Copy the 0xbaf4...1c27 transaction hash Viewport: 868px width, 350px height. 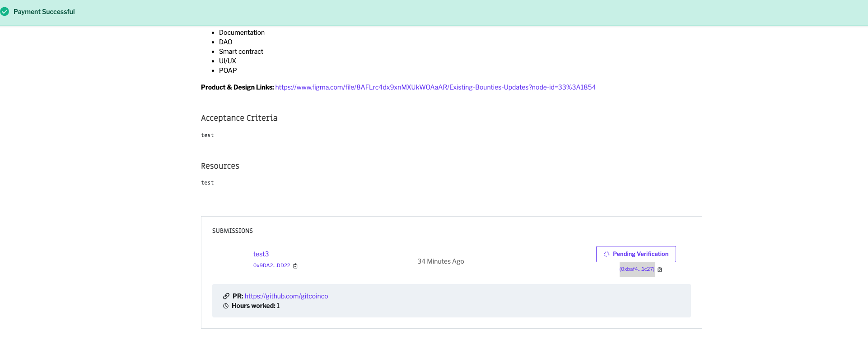pyautogui.click(x=660, y=270)
